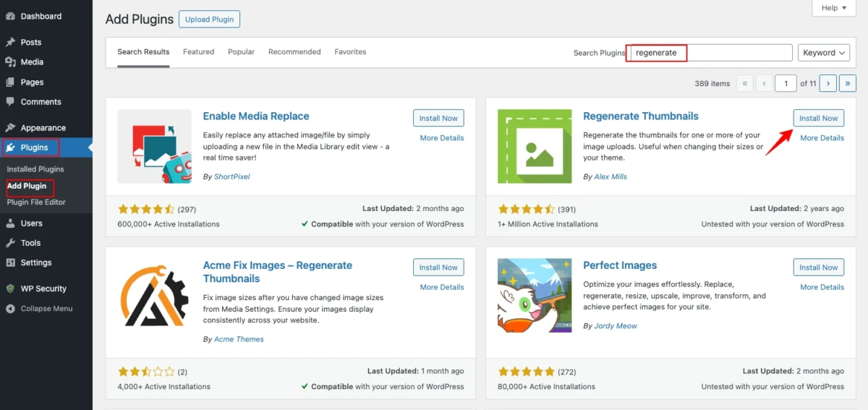Click the "600,000+ Active Installations" text
The image size is (868, 410).
[x=169, y=224]
